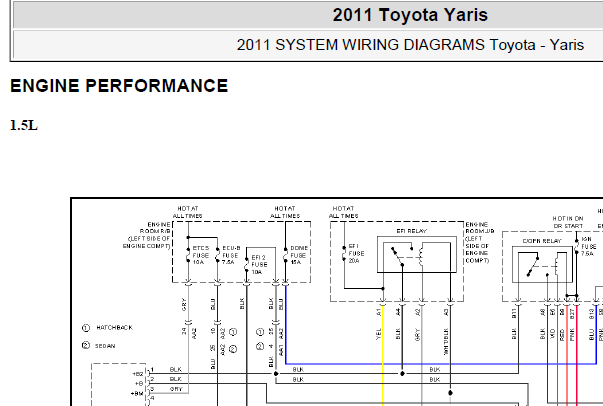The width and height of the screenshot is (603, 406).
Task: Click the 'HOT IN ON OR START' label
Action: [x=568, y=222]
